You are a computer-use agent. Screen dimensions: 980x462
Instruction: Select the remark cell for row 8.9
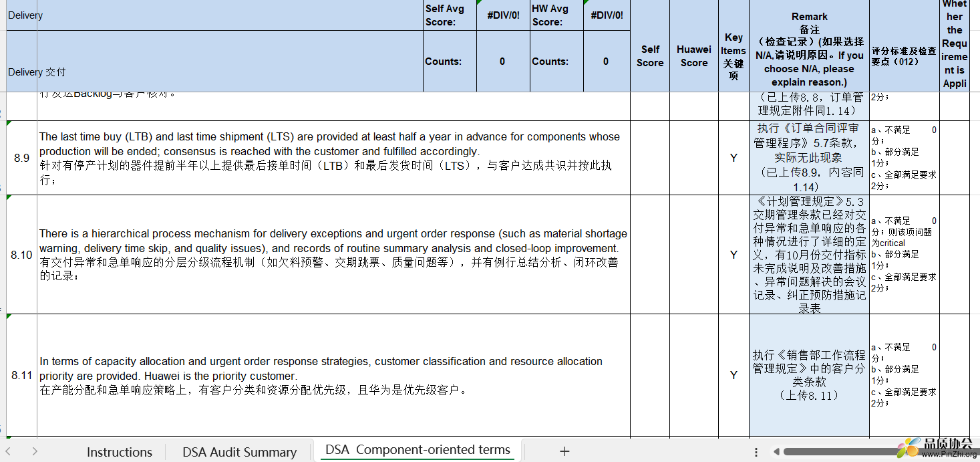point(809,158)
